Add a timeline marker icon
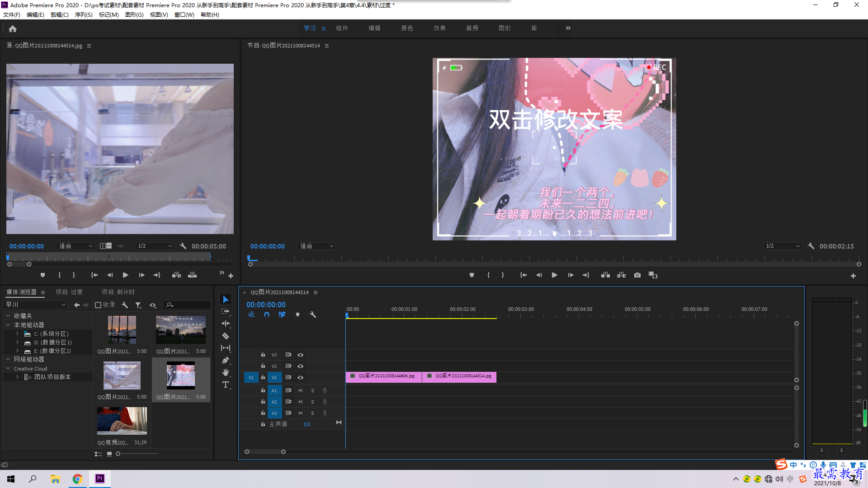868x488 pixels. click(297, 314)
